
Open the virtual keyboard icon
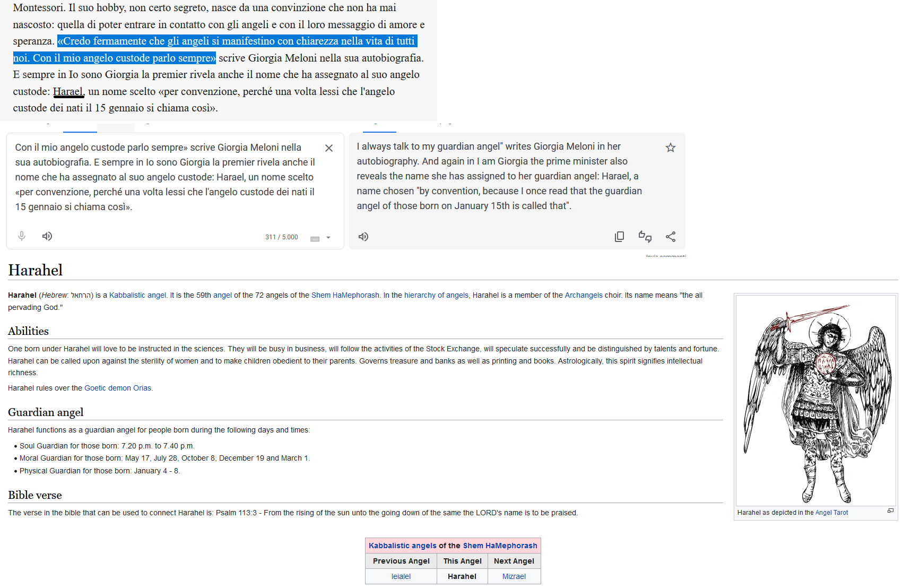pos(315,238)
